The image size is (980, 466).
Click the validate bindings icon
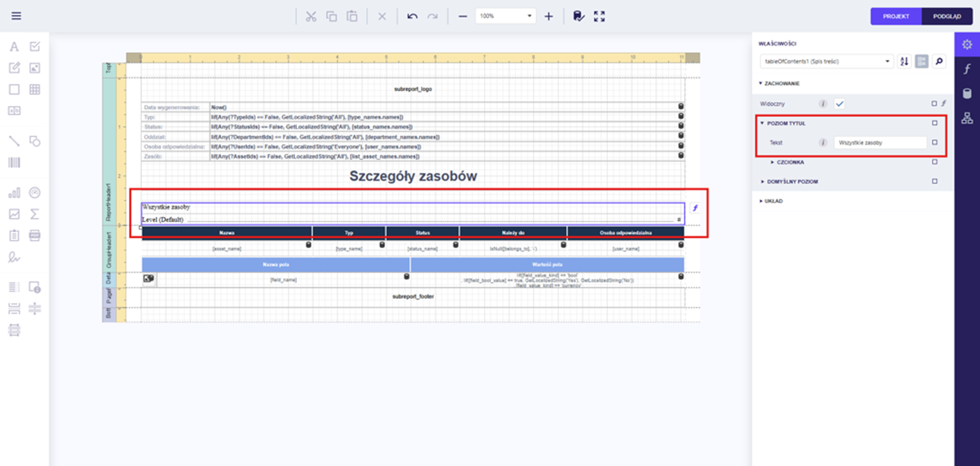pyautogui.click(x=578, y=17)
